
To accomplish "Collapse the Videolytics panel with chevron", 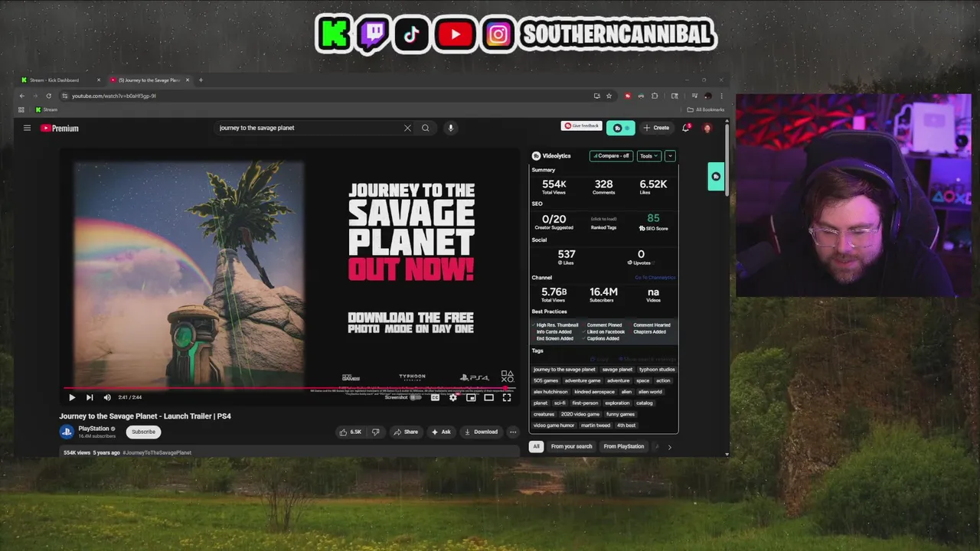I will tap(670, 155).
